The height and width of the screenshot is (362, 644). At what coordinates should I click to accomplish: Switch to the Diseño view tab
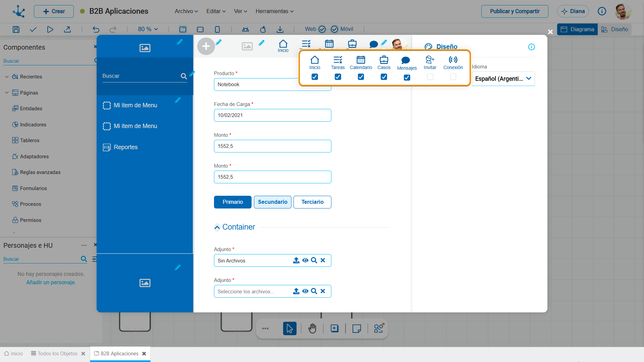tap(614, 29)
